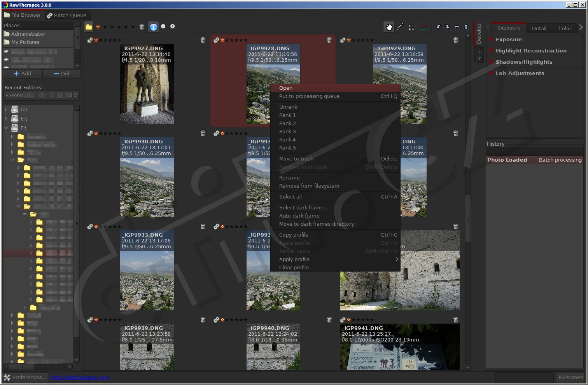Select the _IGP9927.DNG statue thumbnail

coord(147,84)
